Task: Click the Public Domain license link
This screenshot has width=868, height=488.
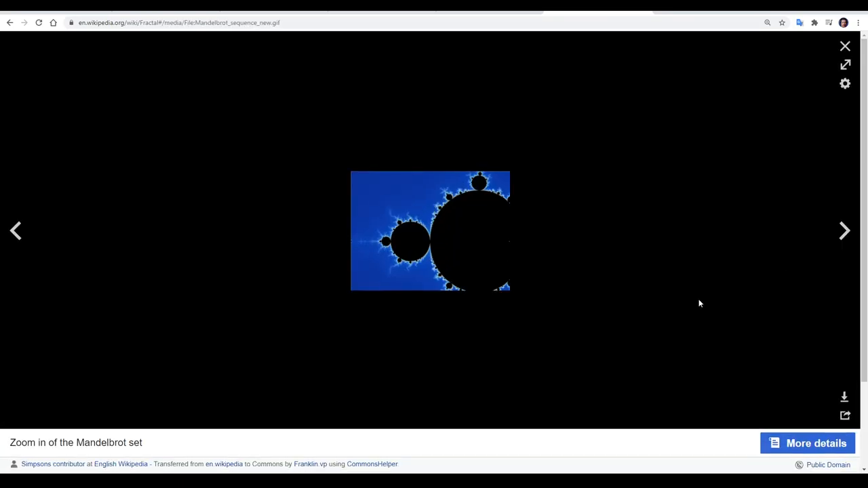Action: [828, 464]
